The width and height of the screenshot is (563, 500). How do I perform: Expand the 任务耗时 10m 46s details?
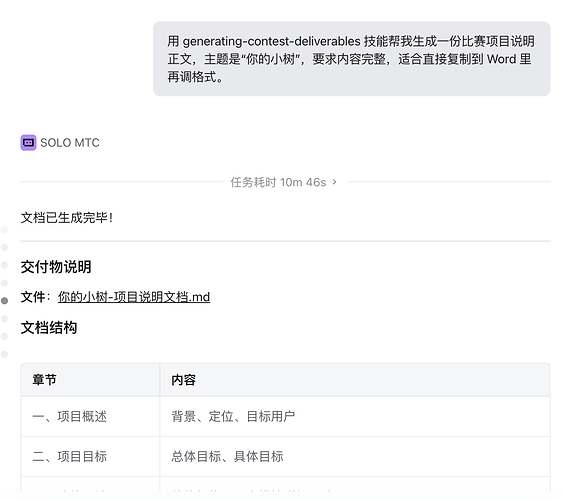pos(284,182)
